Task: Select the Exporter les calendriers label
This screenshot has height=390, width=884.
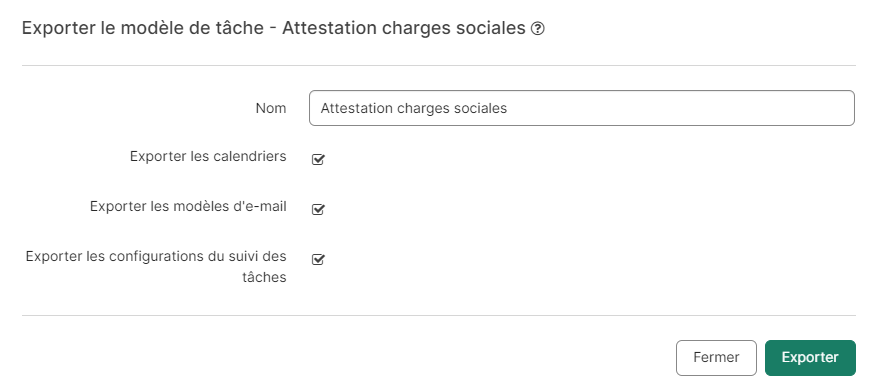Action: pos(208,156)
